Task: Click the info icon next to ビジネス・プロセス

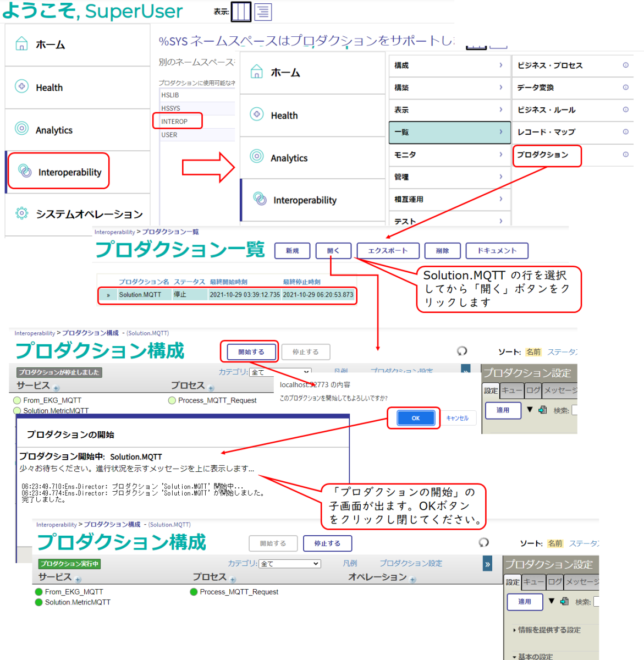Action: coord(625,65)
